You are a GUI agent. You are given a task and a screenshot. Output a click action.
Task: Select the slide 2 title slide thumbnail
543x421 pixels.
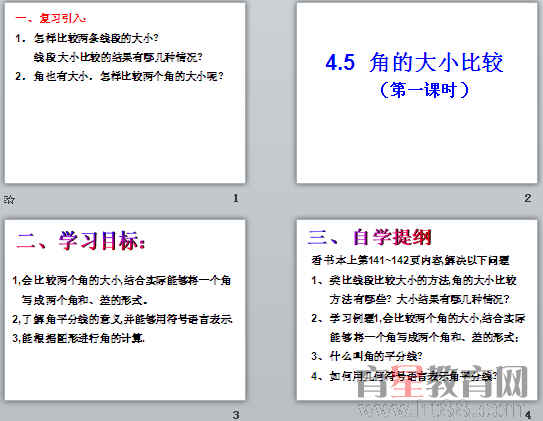(x=417, y=93)
